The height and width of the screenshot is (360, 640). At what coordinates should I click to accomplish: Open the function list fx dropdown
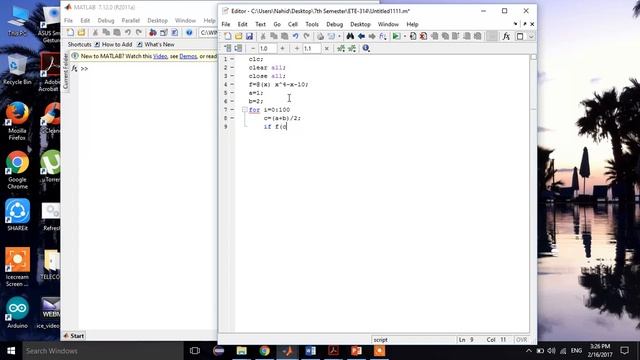coord(383,36)
